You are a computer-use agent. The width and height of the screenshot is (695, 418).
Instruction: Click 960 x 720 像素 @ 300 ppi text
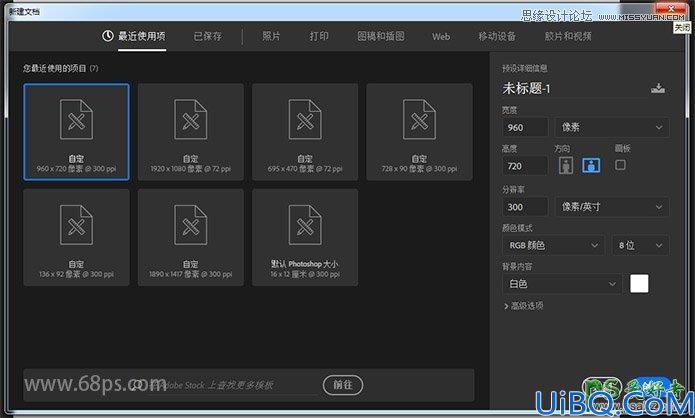click(76, 169)
